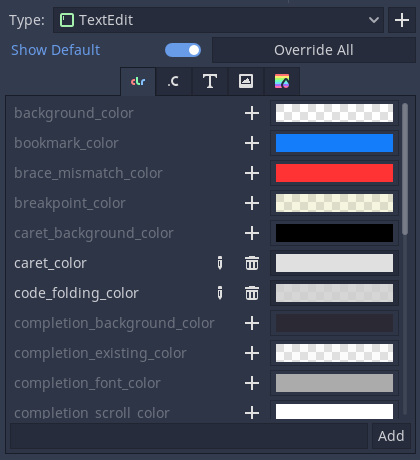
Task: Switch to the Constants tab
Action: coord(174,81)
